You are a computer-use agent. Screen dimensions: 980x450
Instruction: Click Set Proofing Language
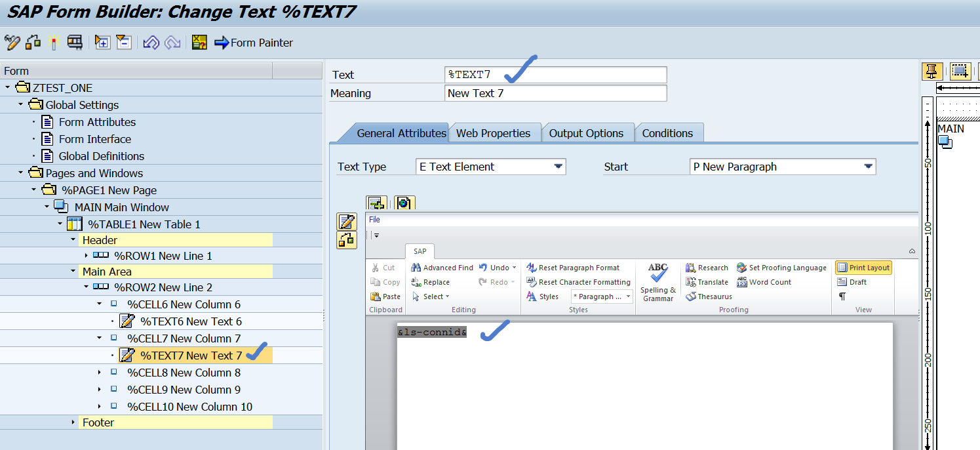781,268
